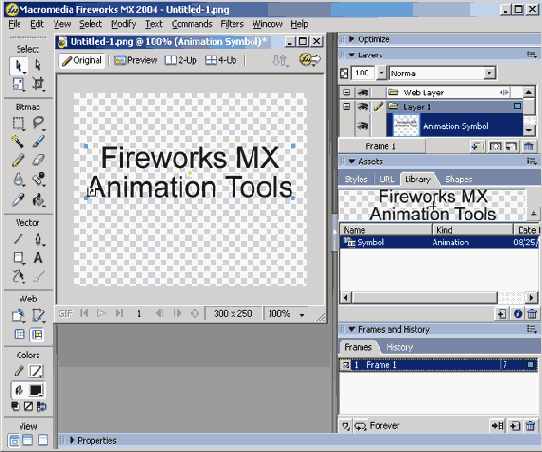Switch to Full Screen with Menus mode
The width and height of the screenshot is (542, 452).
point(28,440)
